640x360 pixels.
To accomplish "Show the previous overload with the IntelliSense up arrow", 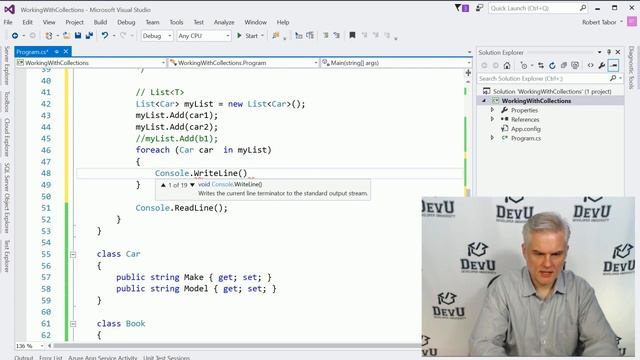I will coord(163,185).
